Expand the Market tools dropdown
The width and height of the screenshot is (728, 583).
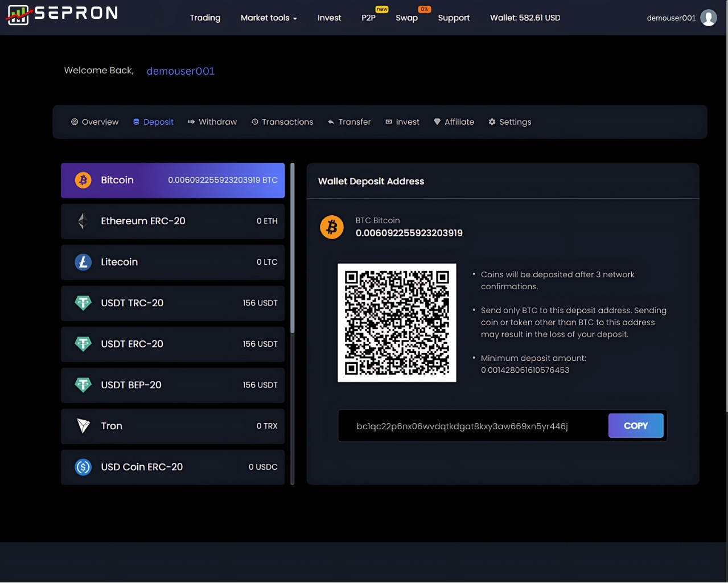point(269,18)
